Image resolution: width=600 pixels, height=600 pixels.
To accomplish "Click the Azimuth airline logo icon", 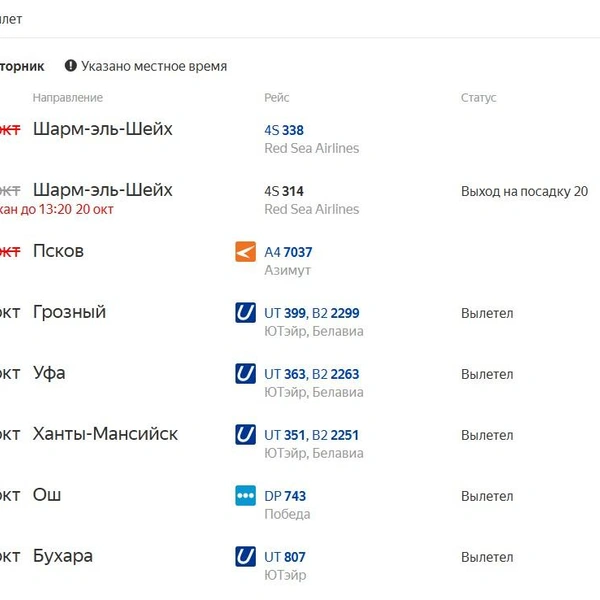I will click(245, 251).
